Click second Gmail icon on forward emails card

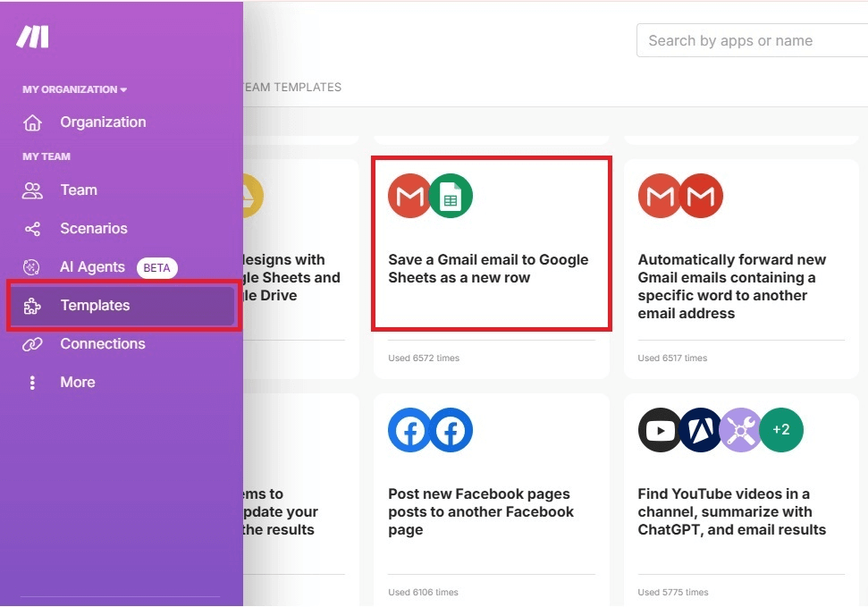pyautogui.click(x=701, y=196)
